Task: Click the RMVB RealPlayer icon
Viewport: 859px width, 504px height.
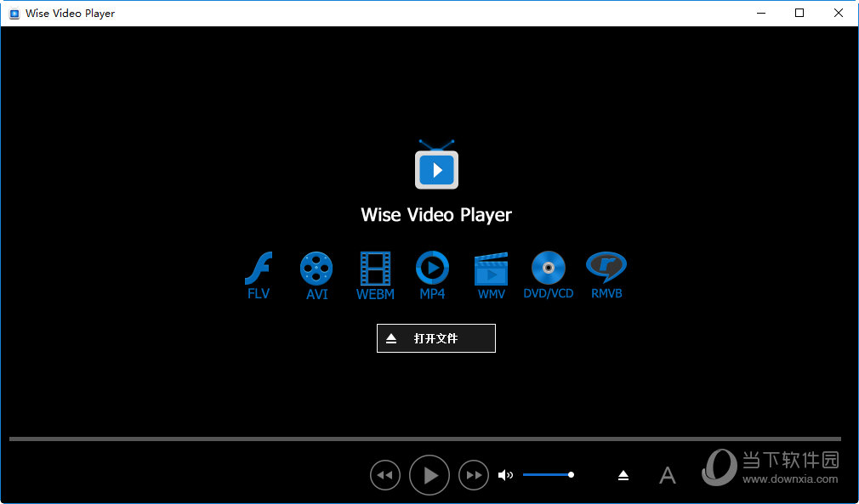Action: (606, 275)
